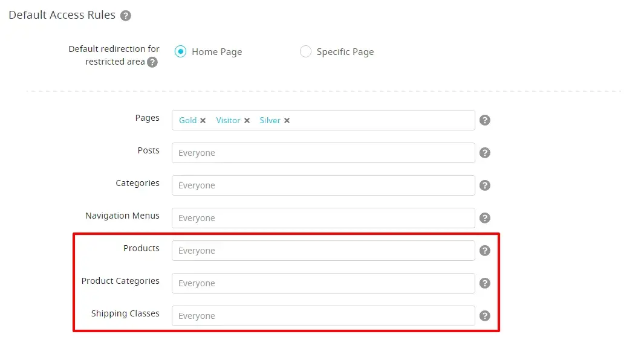
Task: Open the Posts role selection dropdown
Action: click(x=323, y=153)
